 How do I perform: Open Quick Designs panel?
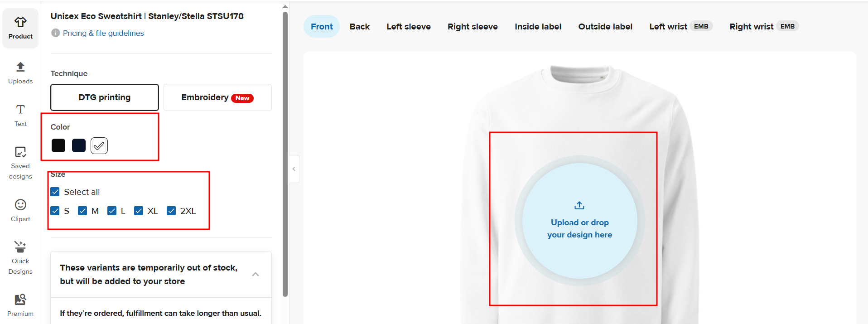[x=20, y=258]
